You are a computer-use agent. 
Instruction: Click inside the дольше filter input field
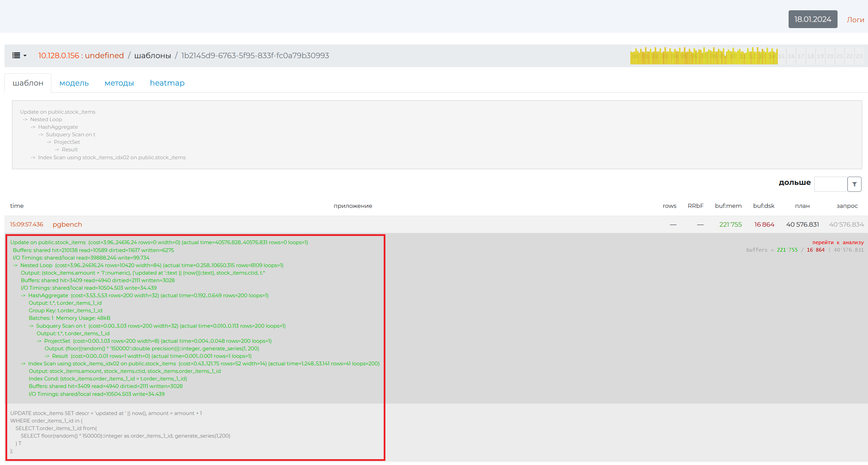[x=830, y=184]
